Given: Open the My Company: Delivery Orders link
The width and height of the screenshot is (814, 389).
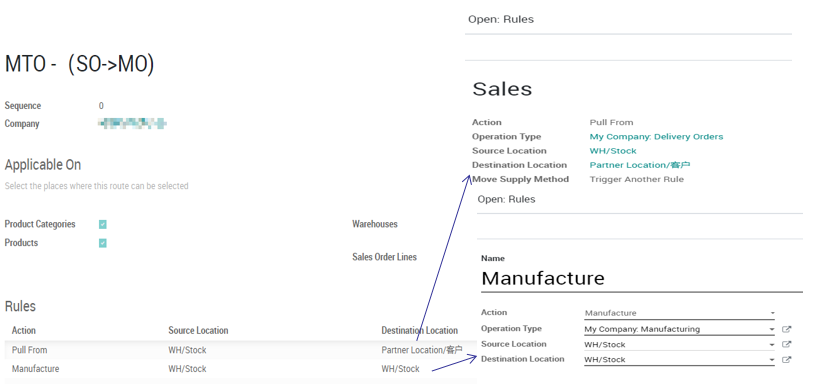Looking at the screenshot, I should tap(656, 137).
